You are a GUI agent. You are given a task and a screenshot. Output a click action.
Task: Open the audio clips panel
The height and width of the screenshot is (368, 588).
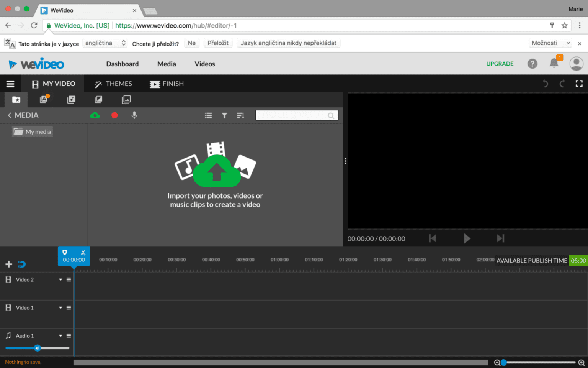pos(71,99)
